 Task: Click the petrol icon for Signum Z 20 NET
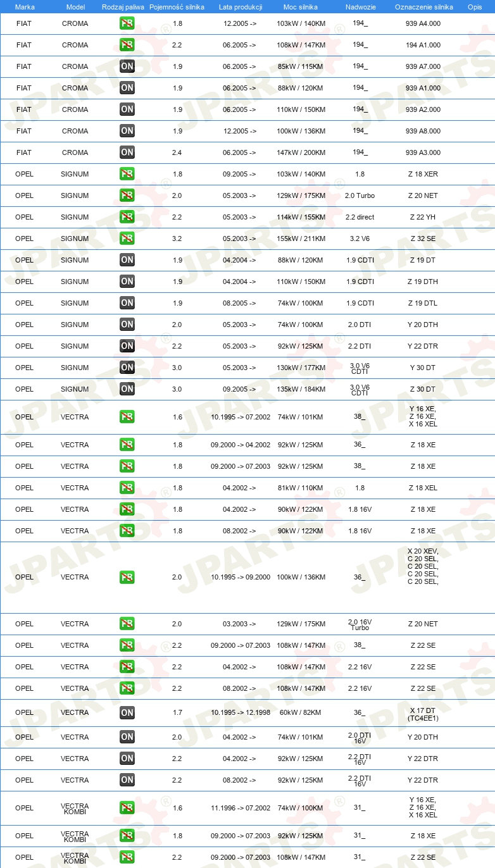pyautogui.click(x=127, y=195)
